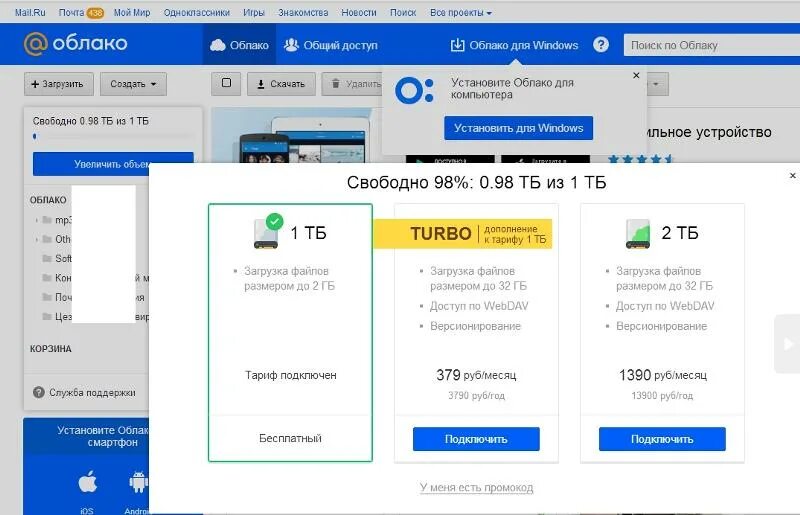
Task: Click the 2 ТБ plan disk icon
Action: pos(638,234)
